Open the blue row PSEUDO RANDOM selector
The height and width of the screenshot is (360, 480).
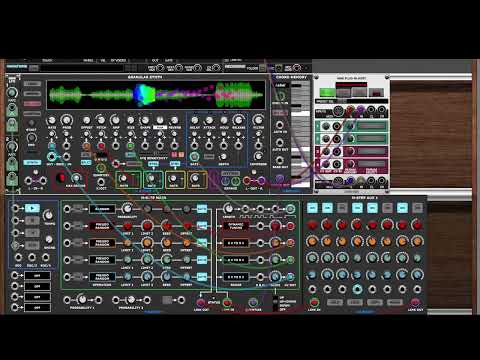[102, 277]
